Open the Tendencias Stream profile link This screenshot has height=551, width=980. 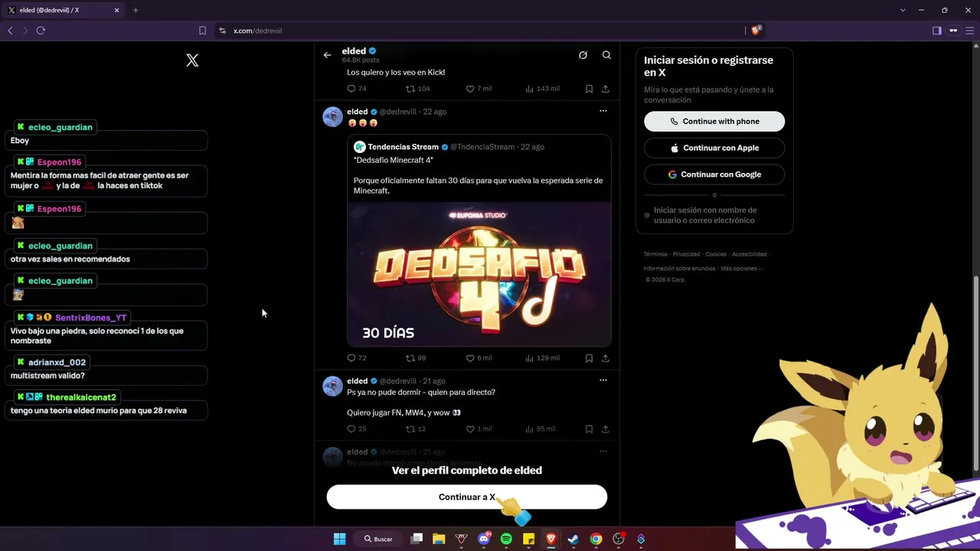[x=403, y=147]
